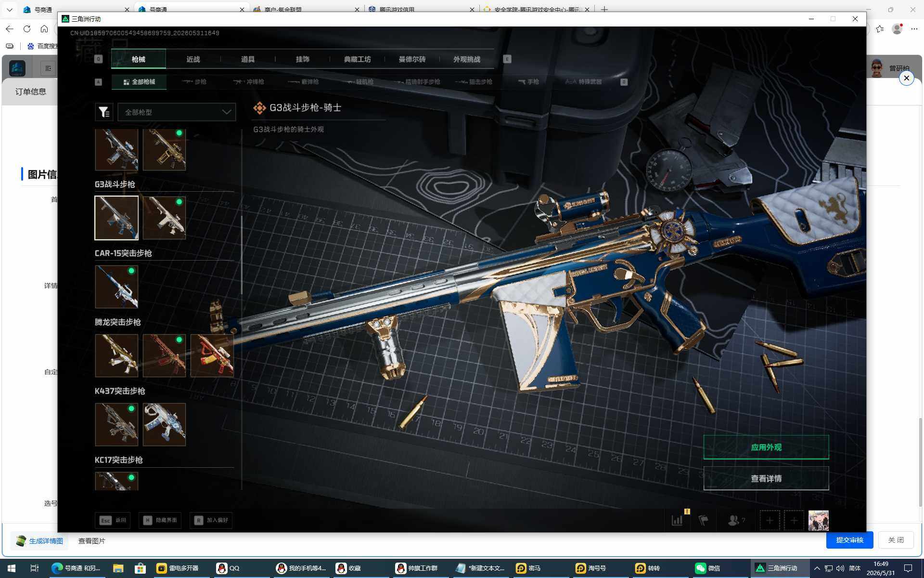This screenshot has height=578, width=924.
Task: Click the first empty squad plus slot
Action: tap(770, 520)
